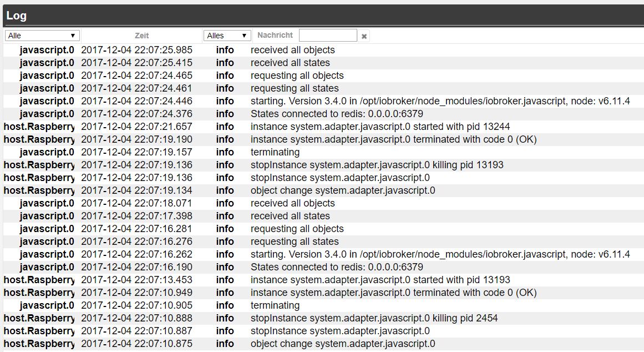The height and width of the screenshot is (352, 644).
Task: Click the 22:07:10.875 'object change' message
Action: [343, 344]
